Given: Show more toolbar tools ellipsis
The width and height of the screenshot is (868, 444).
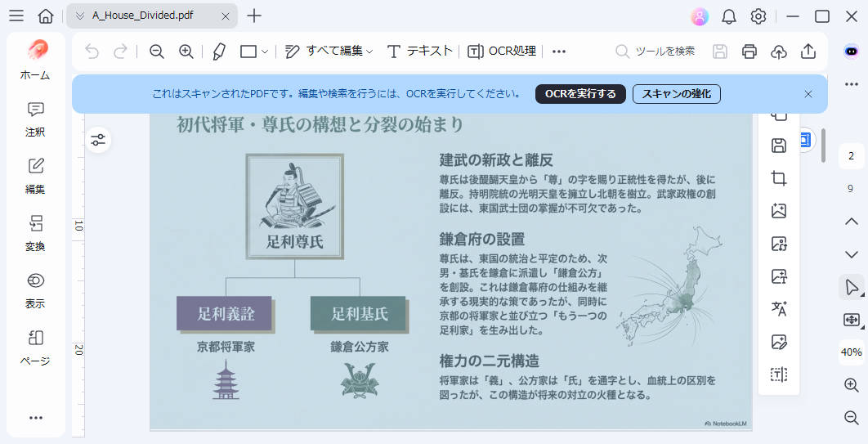Looking at the screenshot, I should pyautogui.click(x=559, y=52).
